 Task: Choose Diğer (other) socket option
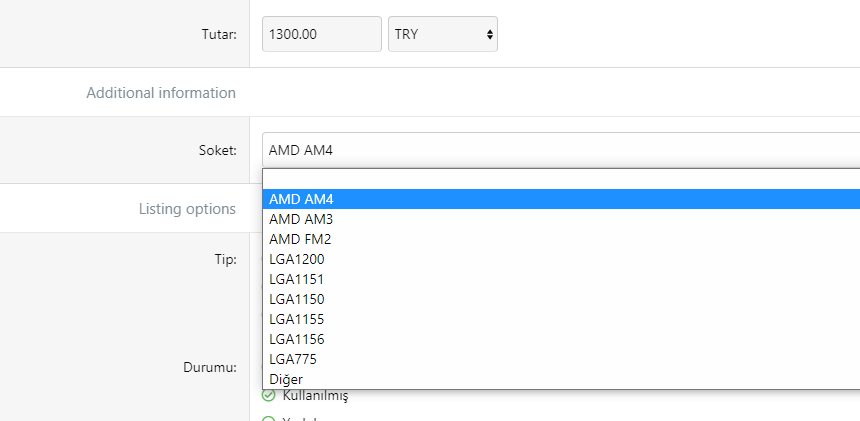560,379
